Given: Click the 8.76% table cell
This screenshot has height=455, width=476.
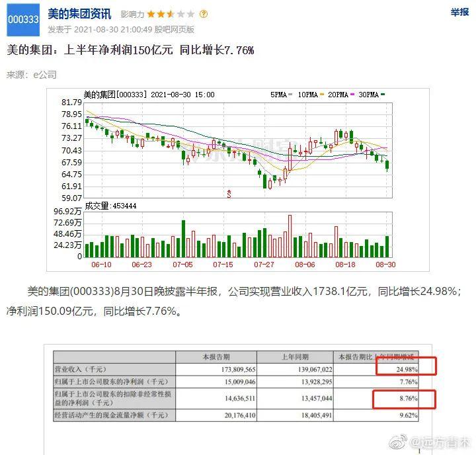Looking at the screenshot, I should pyautogui.click(x=409, y=398).
